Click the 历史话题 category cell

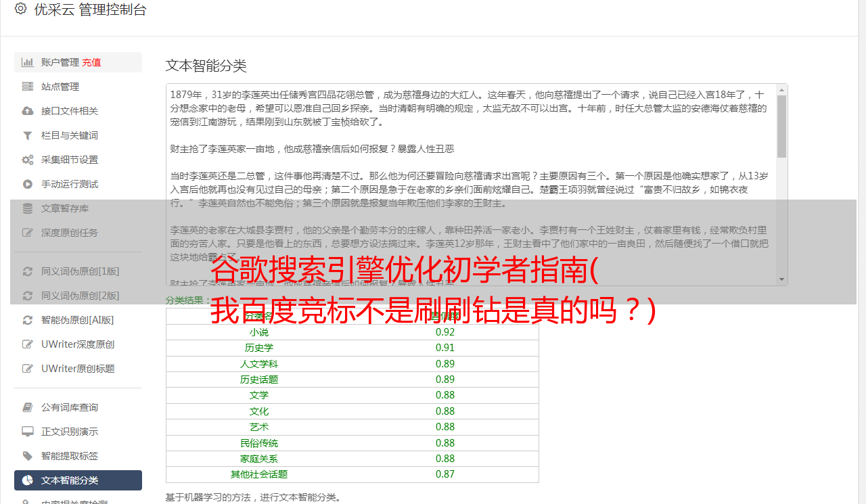pyautogui.click(x=259, y=380)
